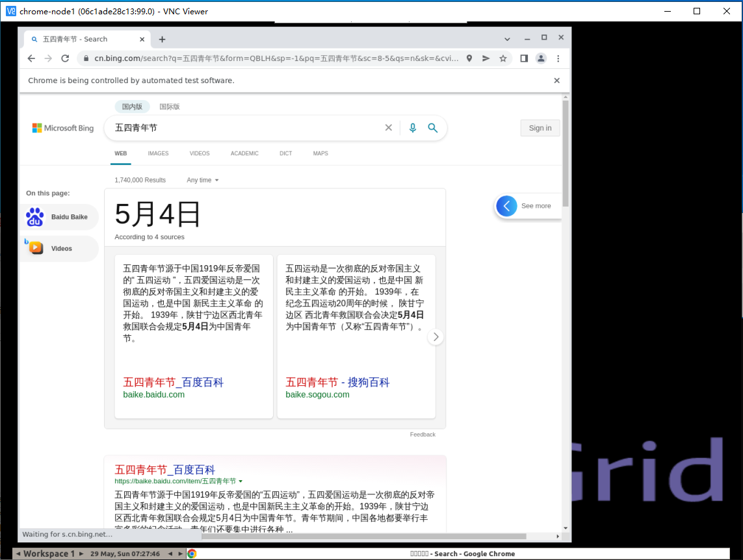Switch to the IMAGES tab

tap(158, 153)
